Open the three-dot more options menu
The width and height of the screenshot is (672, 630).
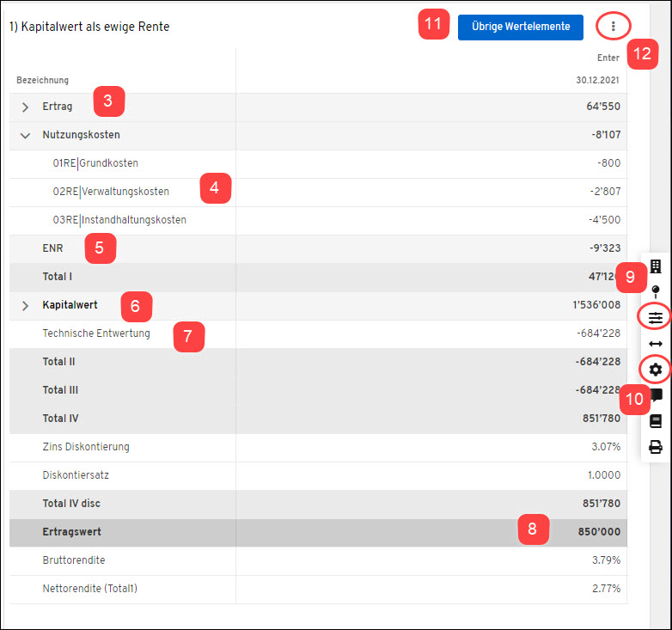pos(613,27)
